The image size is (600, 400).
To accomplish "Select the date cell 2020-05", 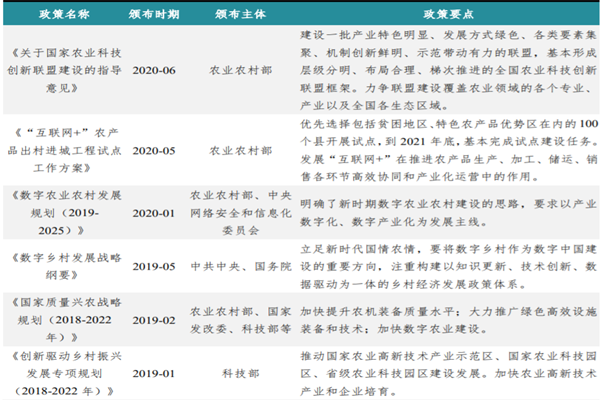I will [x=154, y=151].
